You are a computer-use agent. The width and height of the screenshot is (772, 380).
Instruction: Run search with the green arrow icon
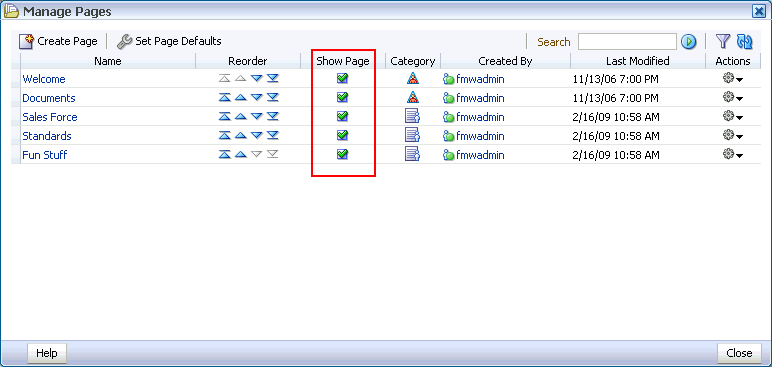pos(688,42)
